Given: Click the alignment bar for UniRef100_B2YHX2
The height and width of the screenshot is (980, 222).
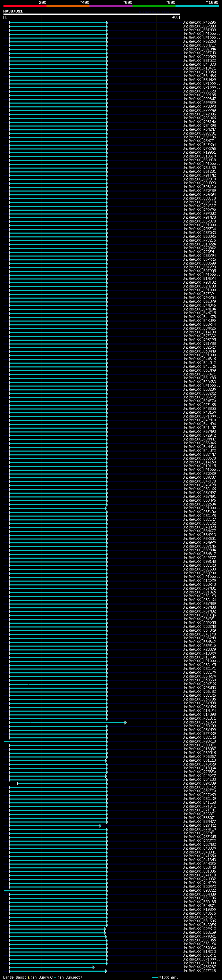Looking at the screenshot, I should 55,825.
